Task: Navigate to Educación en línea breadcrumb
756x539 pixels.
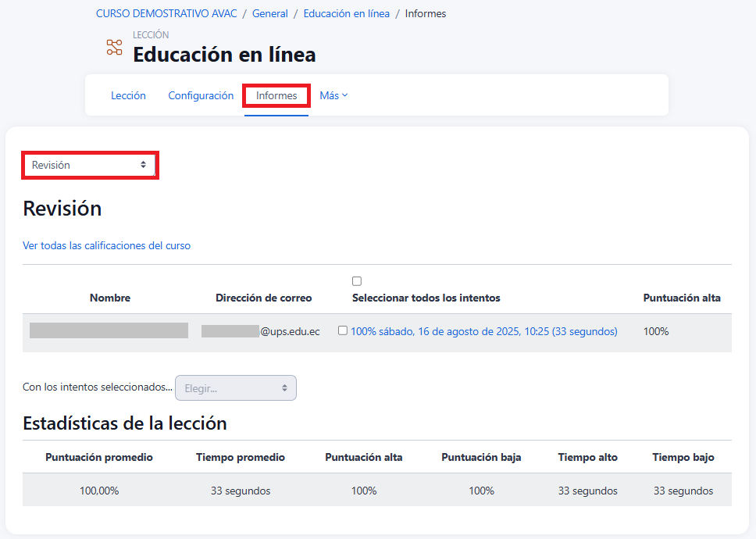Action: [x=346, y=14]
